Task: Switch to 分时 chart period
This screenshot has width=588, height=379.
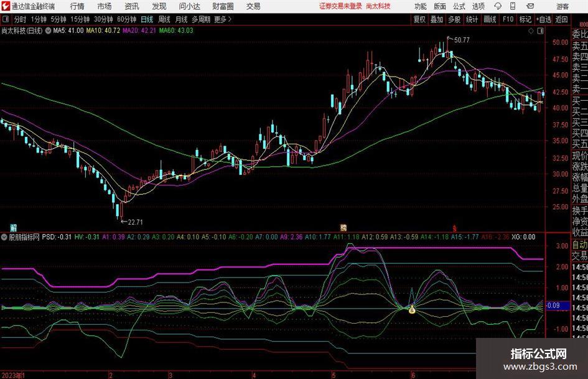Action: (x=20, y=19)
